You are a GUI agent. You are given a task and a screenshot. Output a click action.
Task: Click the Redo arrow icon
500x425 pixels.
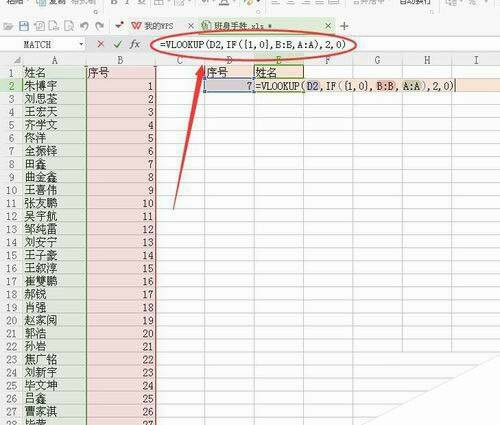[x=99, y=26]
